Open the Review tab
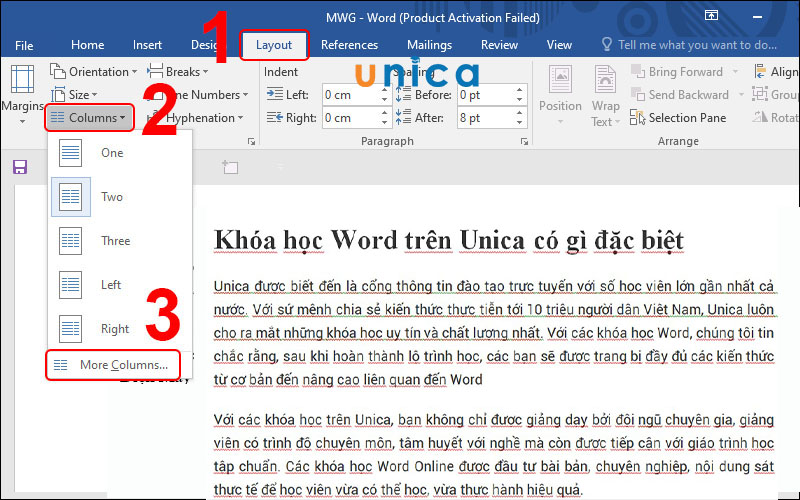 (x=499, y=45)
